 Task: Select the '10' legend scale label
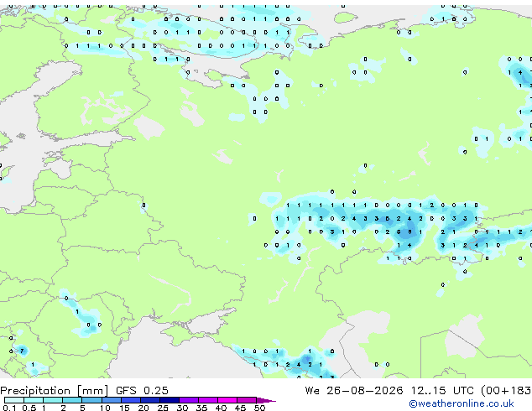tap(105, 408)
